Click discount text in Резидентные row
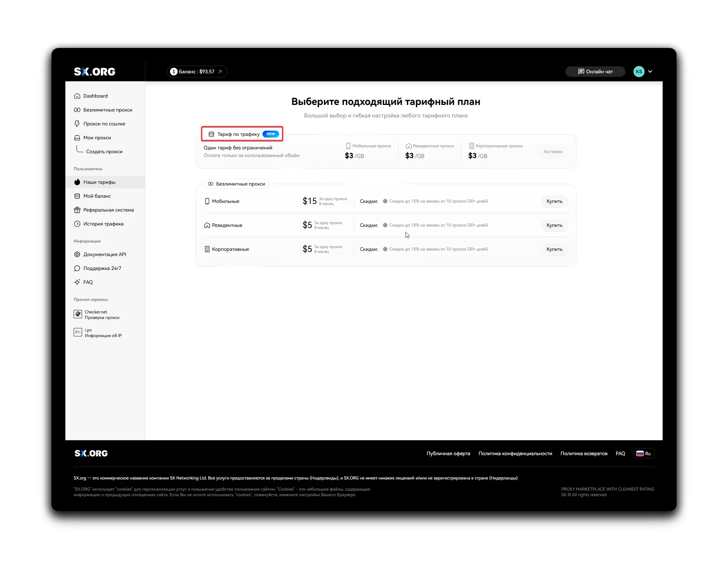 (x=438, y=225)
